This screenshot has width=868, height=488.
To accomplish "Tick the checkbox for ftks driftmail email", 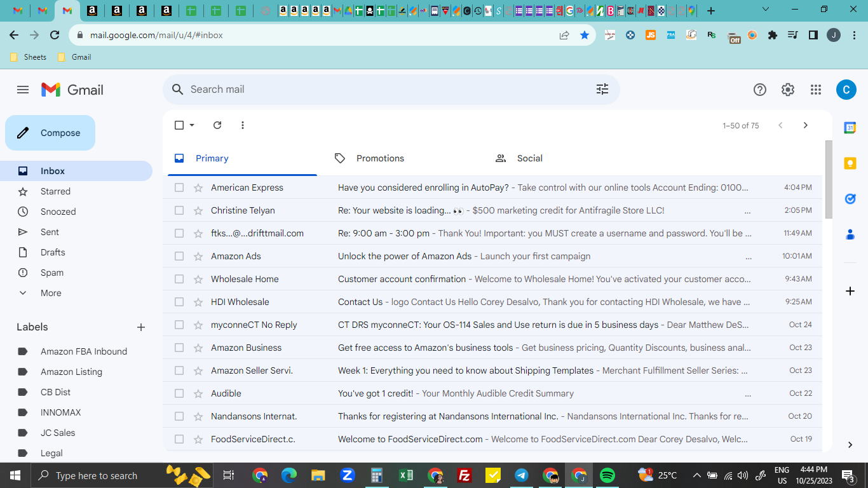I will (179, 233).
